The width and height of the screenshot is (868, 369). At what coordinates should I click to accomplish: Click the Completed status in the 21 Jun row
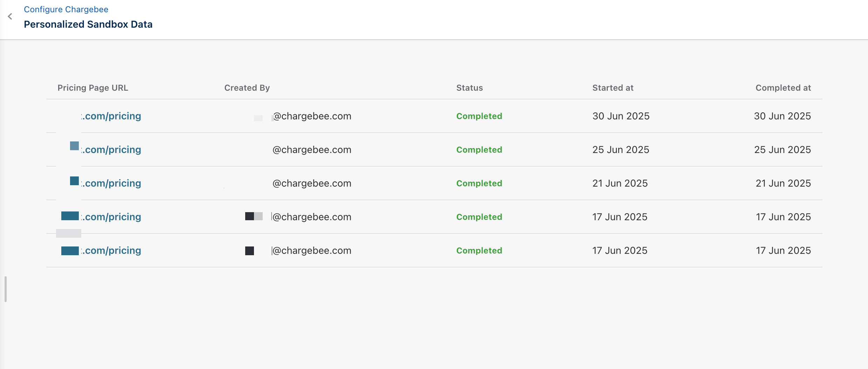pyautogui.click(x=479, y=183)
